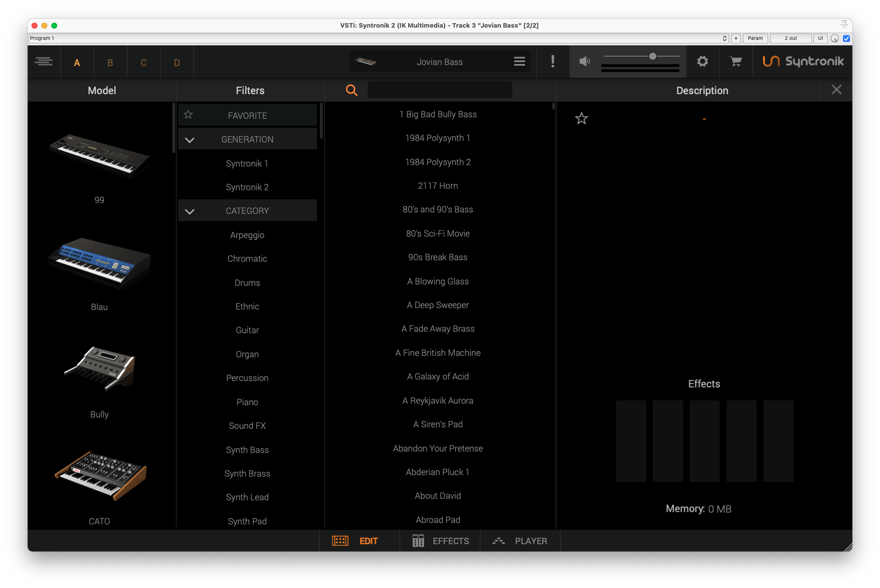Open the preset menu beside Jovian Bass
880x588 pixels.
[x=519, y=62]
